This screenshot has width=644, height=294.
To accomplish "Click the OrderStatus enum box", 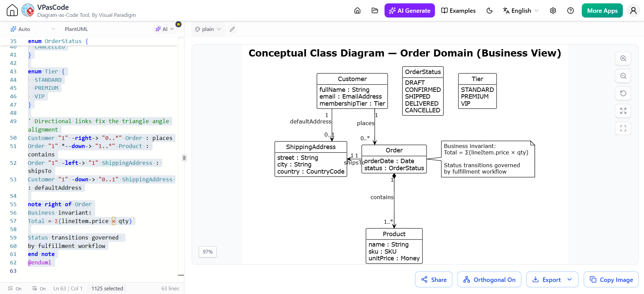I will [423, 91].
